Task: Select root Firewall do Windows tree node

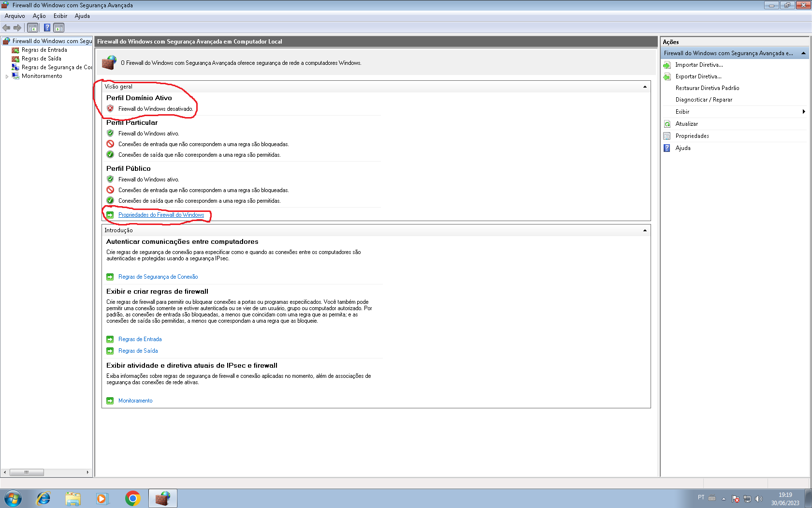Action: click(52, 41)
